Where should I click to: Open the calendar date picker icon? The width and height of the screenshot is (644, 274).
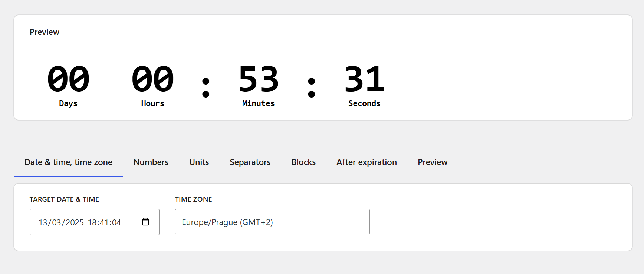pos(145,222)
